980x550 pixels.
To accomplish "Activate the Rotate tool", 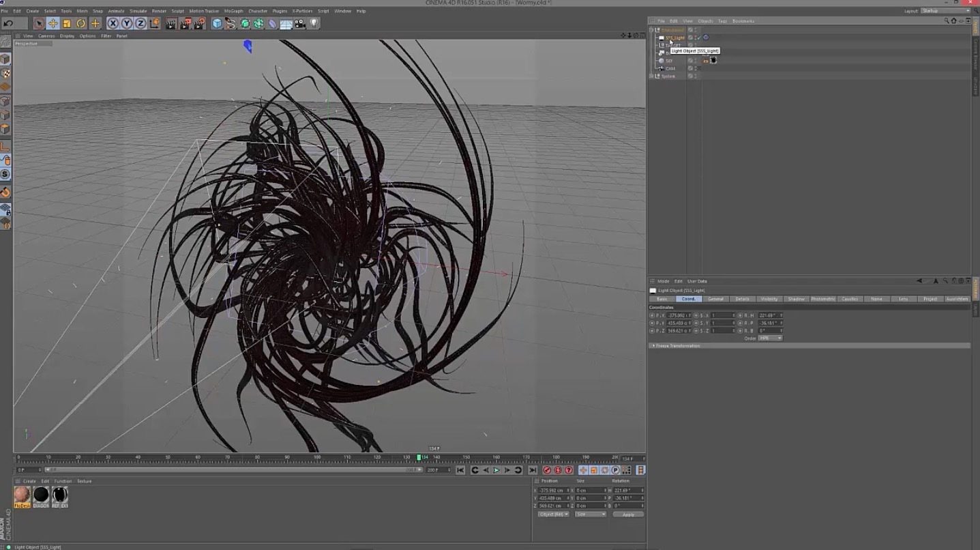I will tap(80, 23).
